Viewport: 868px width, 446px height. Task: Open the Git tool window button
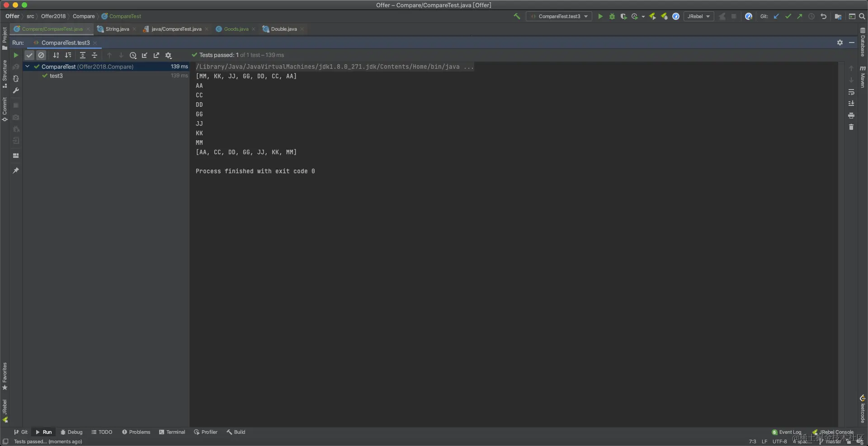pos(21,432)
